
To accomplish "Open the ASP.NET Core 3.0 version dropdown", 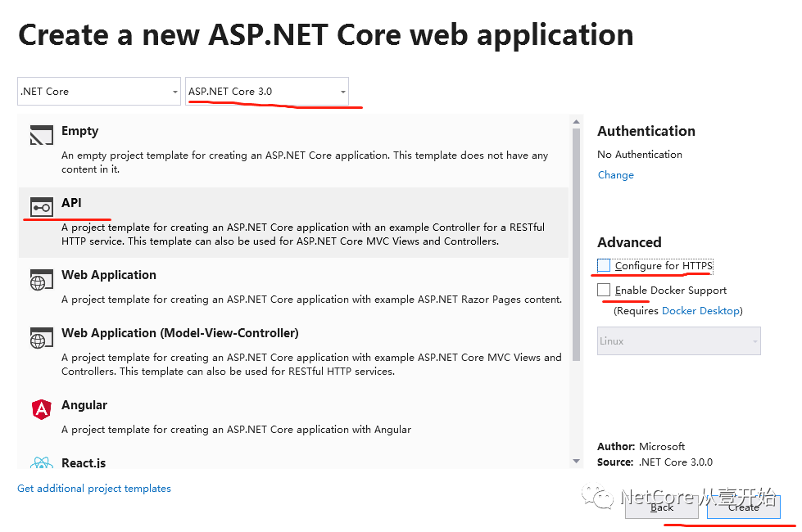I will (x=267, y=92).
